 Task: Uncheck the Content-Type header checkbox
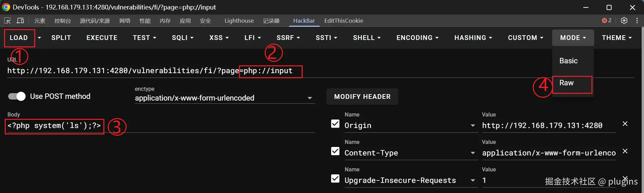click(x=335, y=151)
